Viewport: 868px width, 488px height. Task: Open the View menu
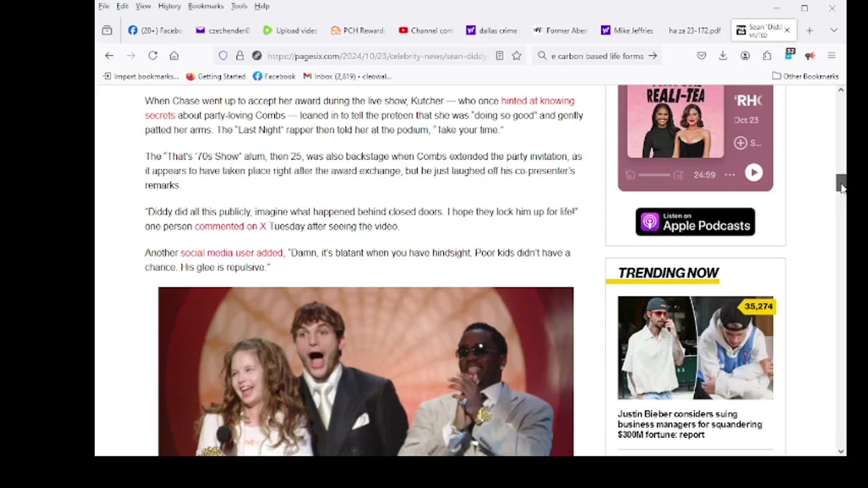click(143, 6)
